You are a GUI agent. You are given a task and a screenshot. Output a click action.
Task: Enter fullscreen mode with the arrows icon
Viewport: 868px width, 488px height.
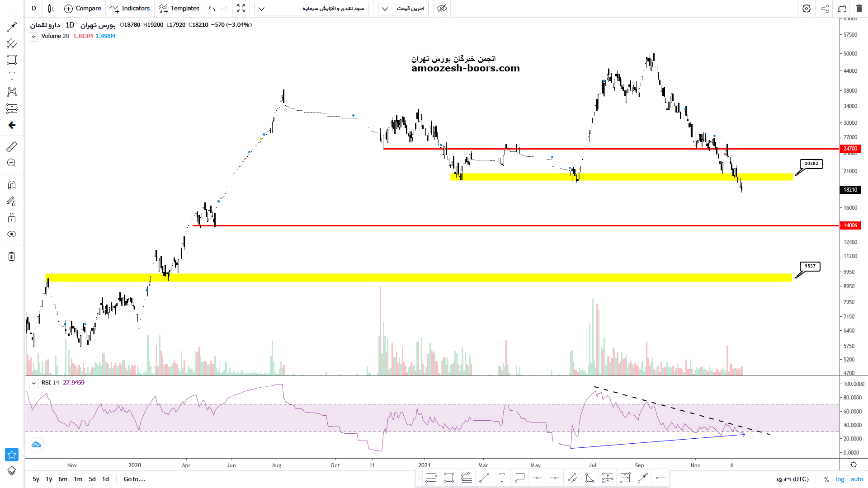tap(241, 9)
